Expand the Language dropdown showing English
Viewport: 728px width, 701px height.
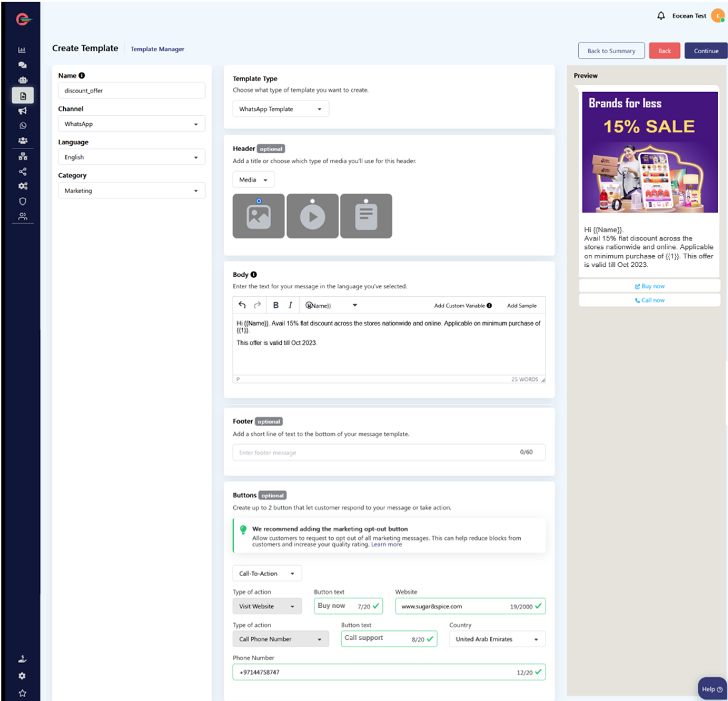[131, 158]
